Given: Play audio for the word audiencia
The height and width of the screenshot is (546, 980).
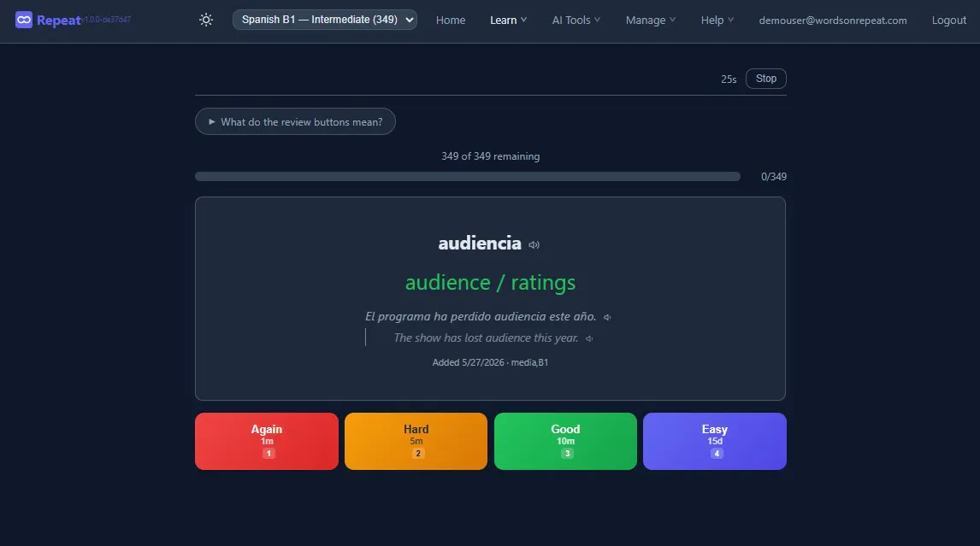Looking at the screenshot, I should pos(534,245).
